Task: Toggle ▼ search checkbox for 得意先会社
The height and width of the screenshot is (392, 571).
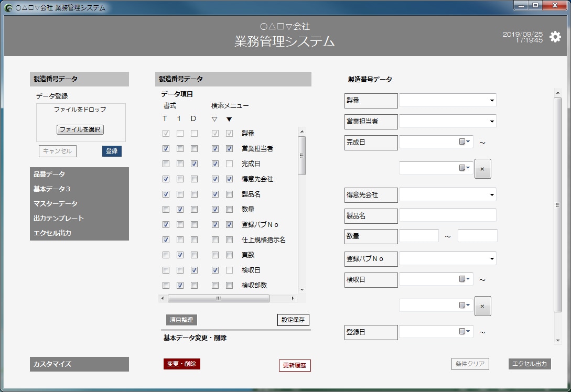Action: [x=229, y=179]
